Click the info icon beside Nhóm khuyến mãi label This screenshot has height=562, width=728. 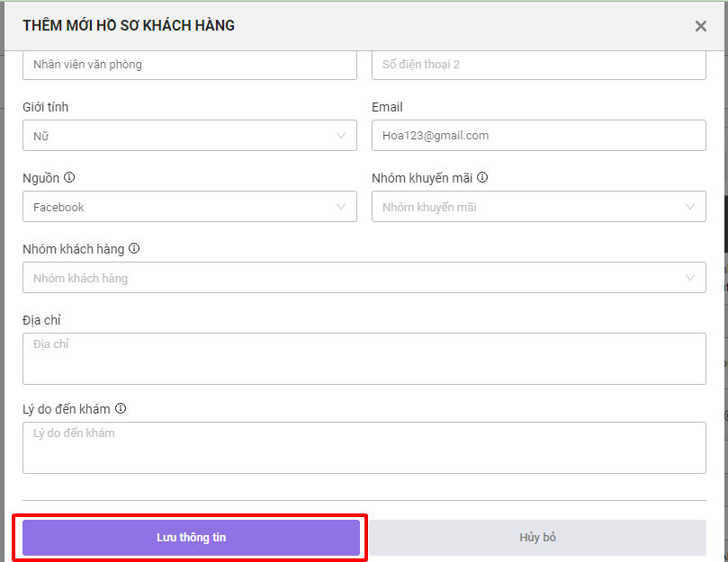tap(482, 177)
